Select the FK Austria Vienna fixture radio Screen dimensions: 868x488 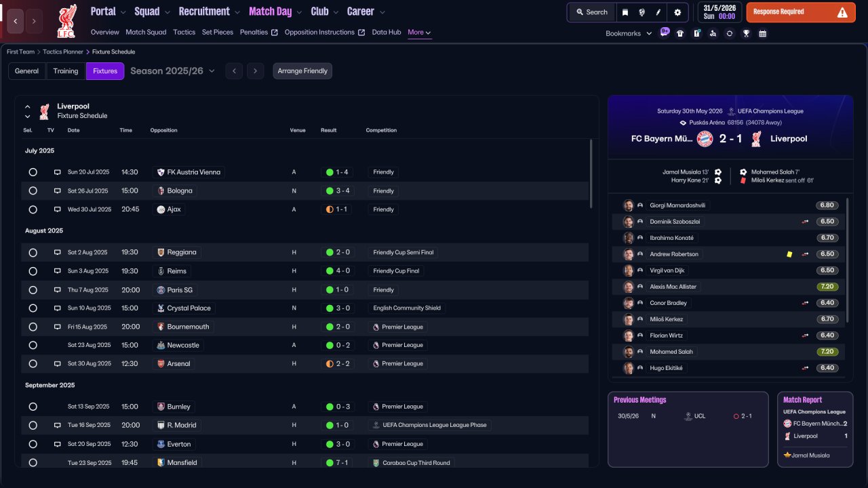pyautogui.click(x=33, y=172)
